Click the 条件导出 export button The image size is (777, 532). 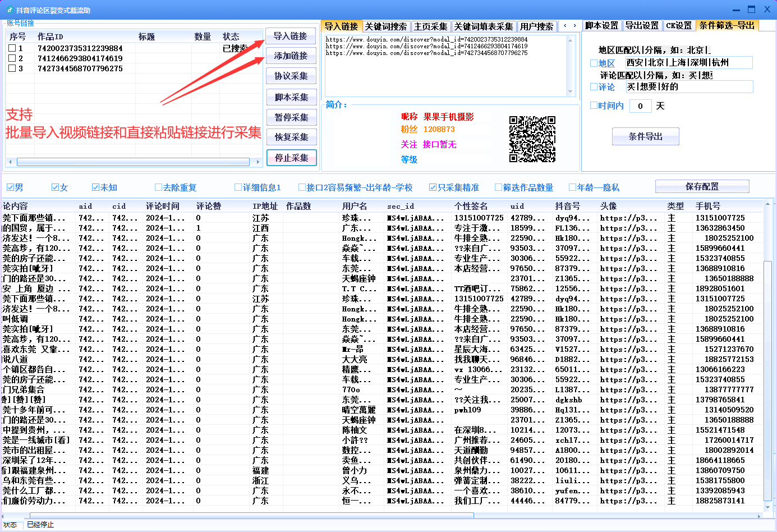point(645,136)
